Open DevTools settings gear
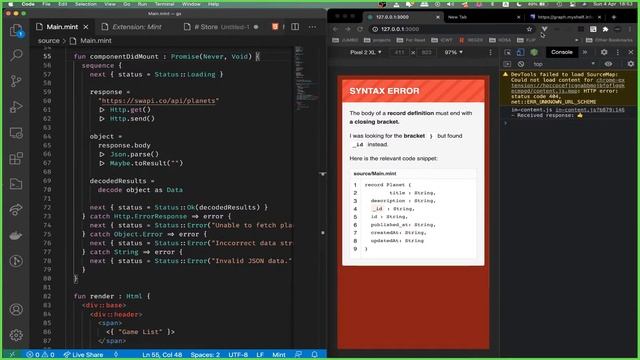 click(604, 52)
